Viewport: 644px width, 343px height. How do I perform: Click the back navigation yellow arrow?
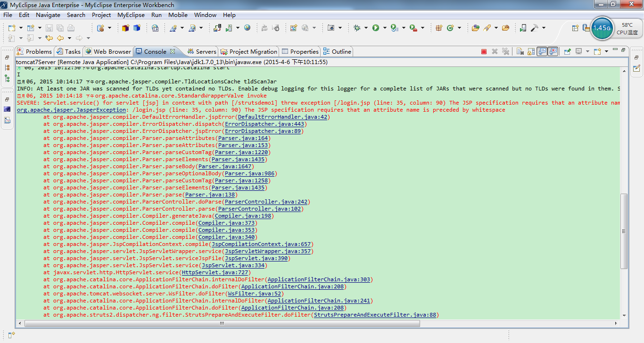coord(60,38)
